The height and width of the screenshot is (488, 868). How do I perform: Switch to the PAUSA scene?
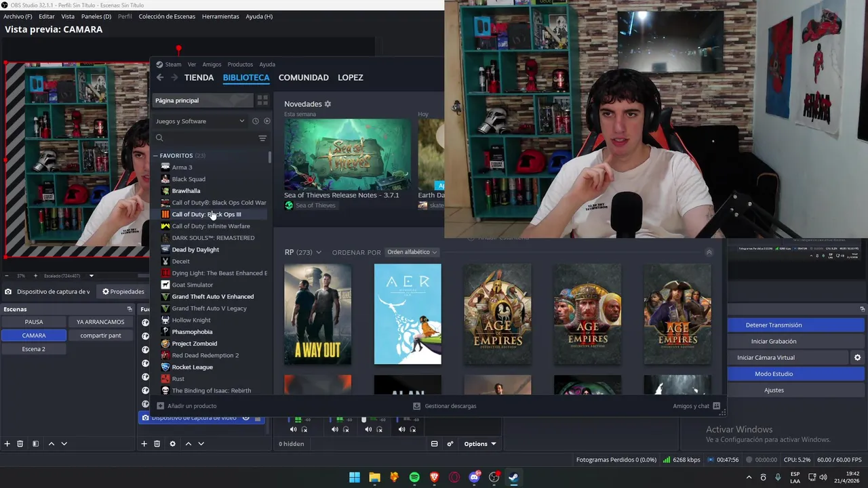coord(34,322)
